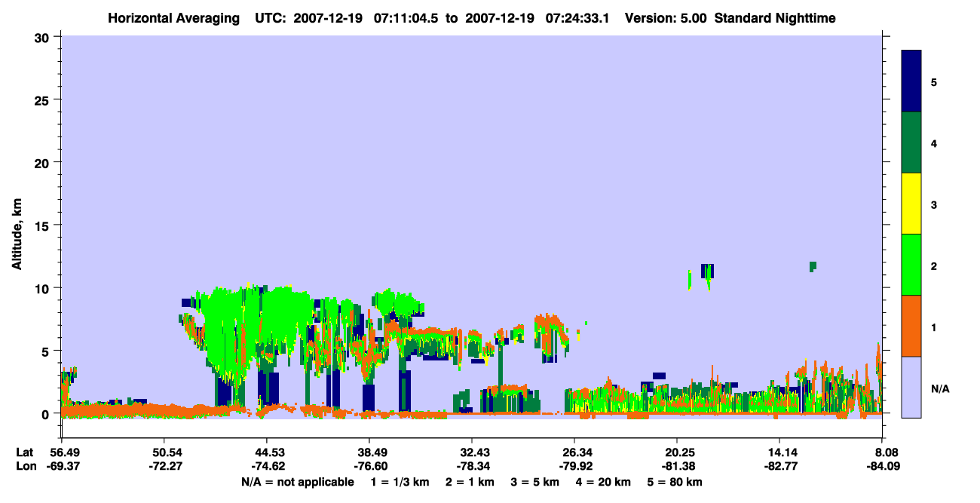
Task: Click 'Version: 5.00' in the header
Action: point(667,17)
